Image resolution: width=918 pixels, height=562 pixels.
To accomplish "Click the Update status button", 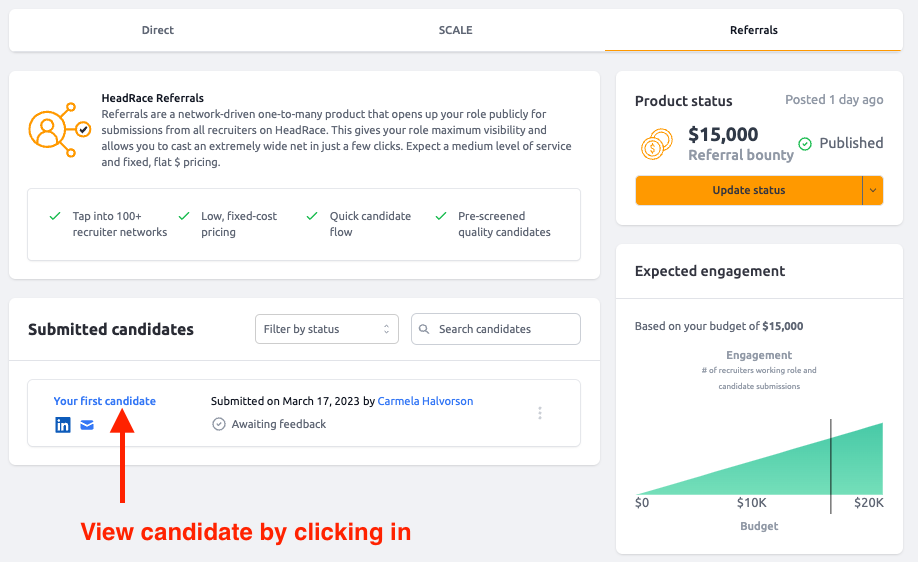I will point(749,190).
